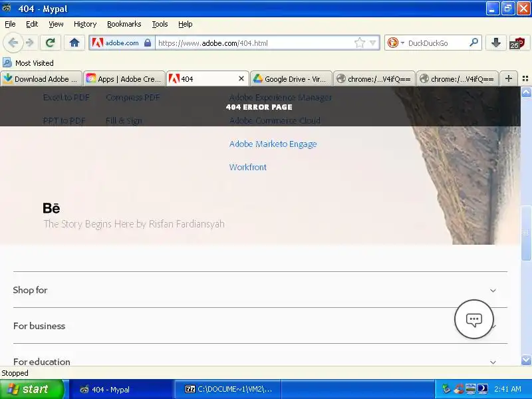Viewport: 532px width, 399px height.
Task: Click the Adobe site identity icon
Action: click(x=98, y=43)
